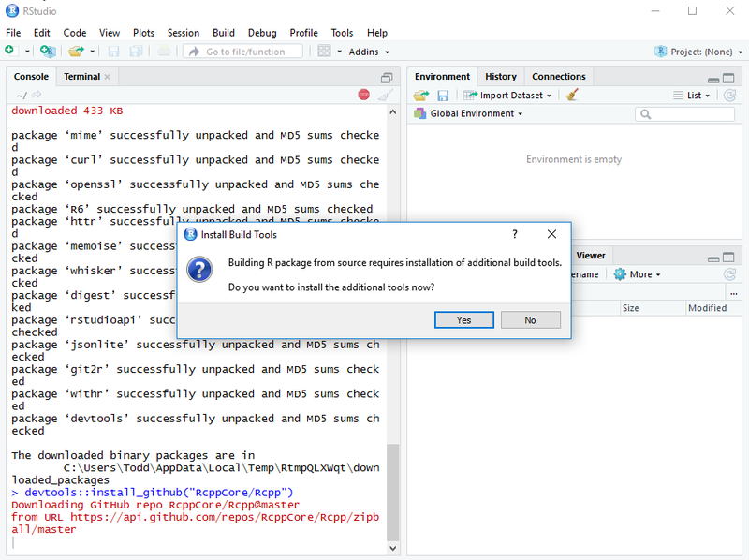The image size is (749, 560).
Task: Switch to the Environment tab
Action: tap(442, 77)
